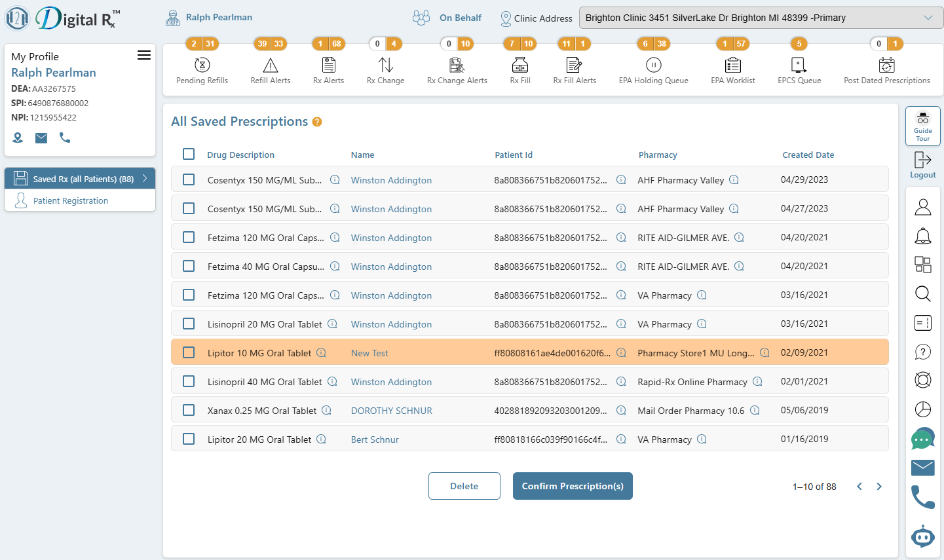The height and width of the screenshot is (560, 944).
Task: Click the Name column header
Action: click(x=363, y=155)
